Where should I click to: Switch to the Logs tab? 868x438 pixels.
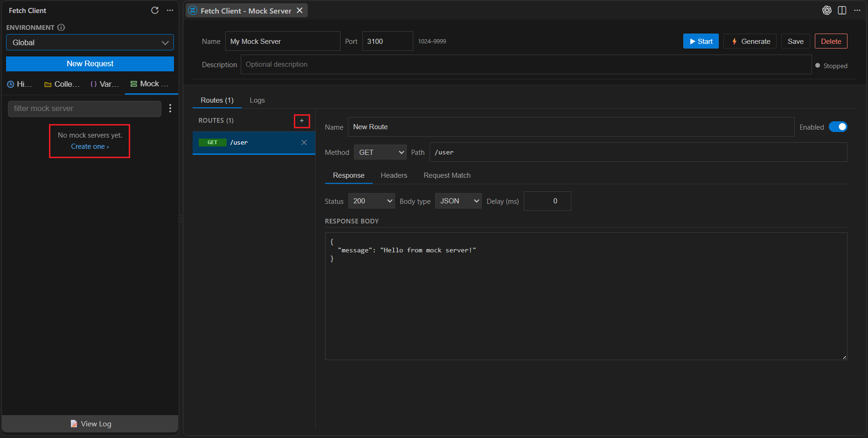point(257,100)
